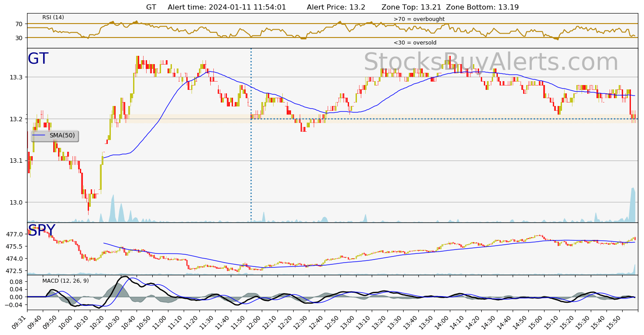Click the MACD axis value 0.00
Viewport: 644px width, 335px height.
point(16,297)
